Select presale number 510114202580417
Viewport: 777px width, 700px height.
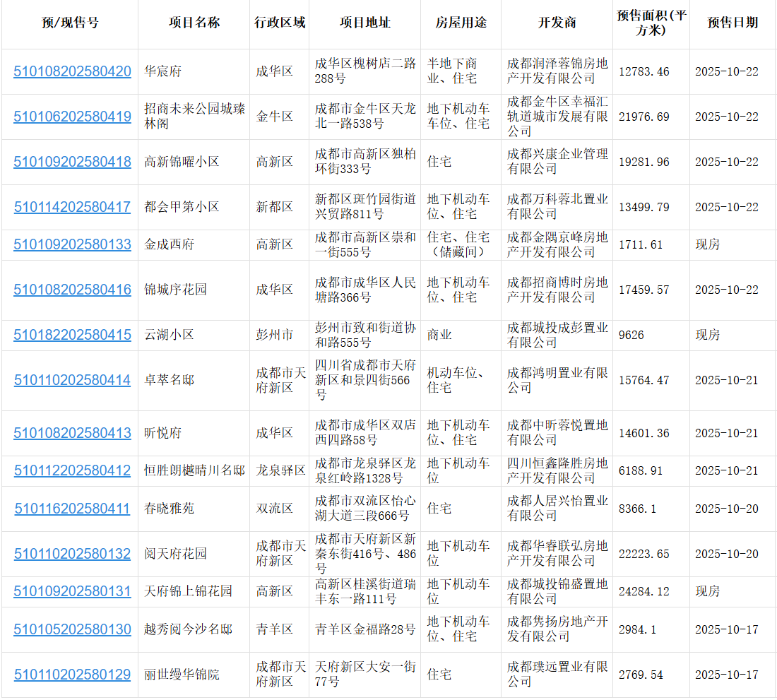pos(72,207)
